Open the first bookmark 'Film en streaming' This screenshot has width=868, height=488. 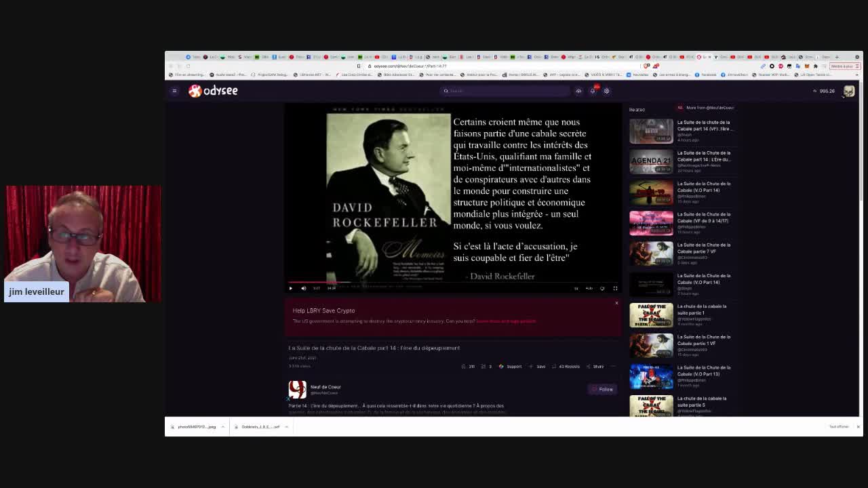pyautogui.click(x=187, y=75)
